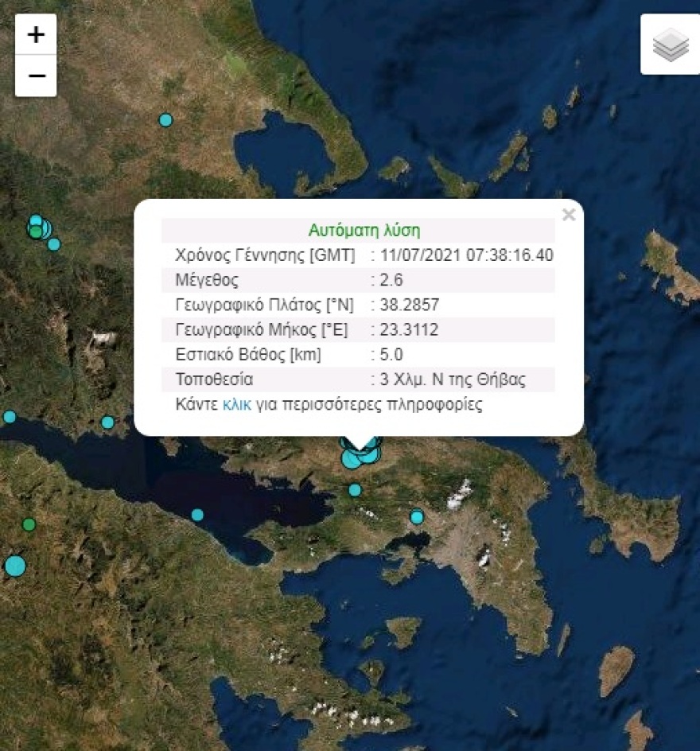700x751 pixels.
Task: Click the small cyan marker at the map's left edge
Action: [10, 415]
